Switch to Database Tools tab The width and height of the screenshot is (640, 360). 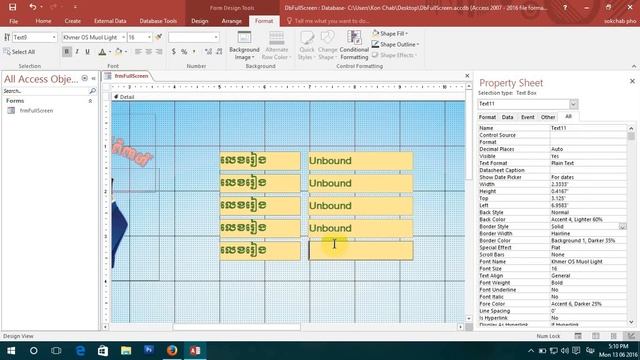[x=158, y=21]
